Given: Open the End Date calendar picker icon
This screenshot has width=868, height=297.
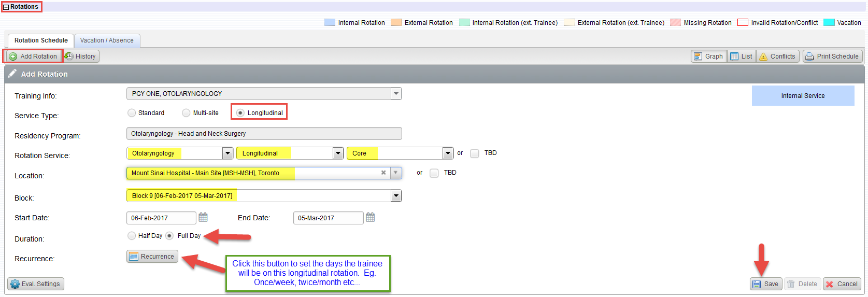Looking at the screenshot, I should pos(370,217).
